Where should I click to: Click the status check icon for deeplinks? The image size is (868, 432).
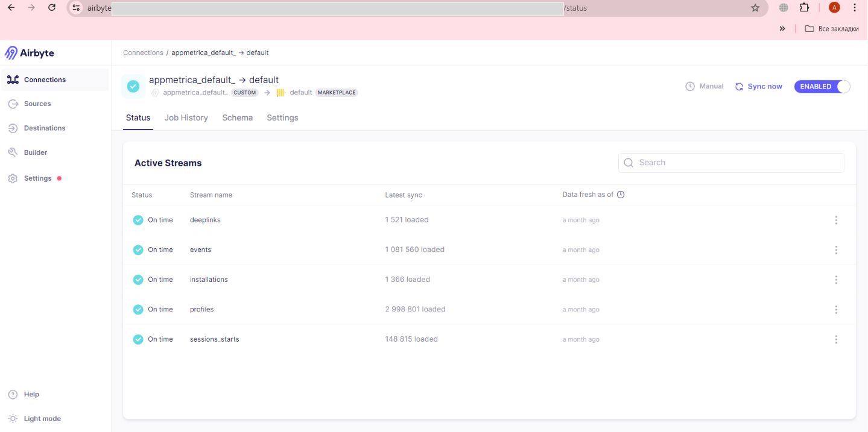[x=138, y=220]
